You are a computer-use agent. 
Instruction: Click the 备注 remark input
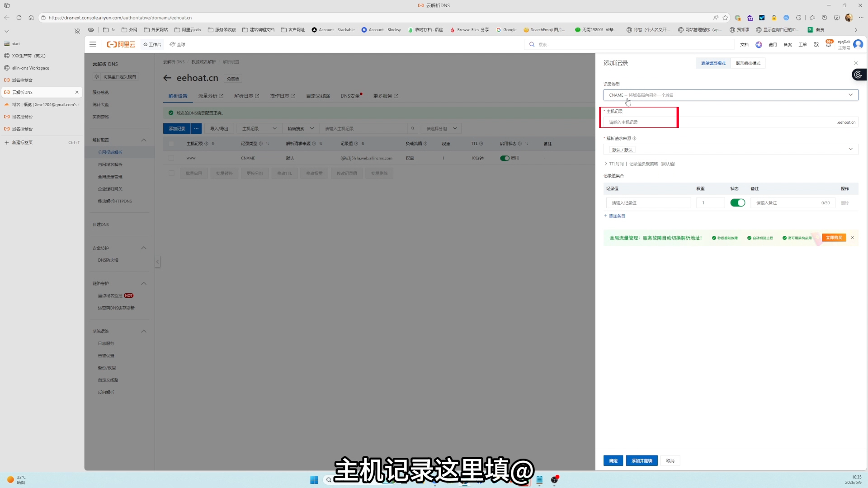click(x=792, y=203)
